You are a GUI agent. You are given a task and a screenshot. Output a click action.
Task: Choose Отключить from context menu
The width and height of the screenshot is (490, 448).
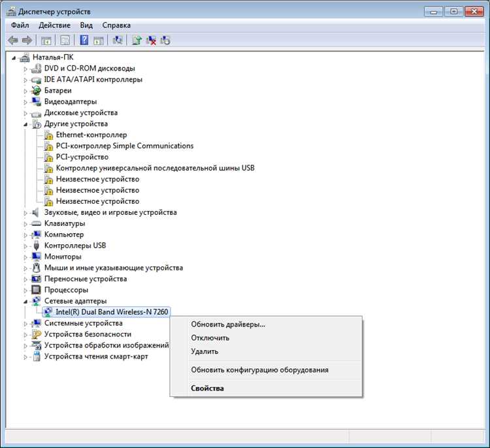(266, 338)
